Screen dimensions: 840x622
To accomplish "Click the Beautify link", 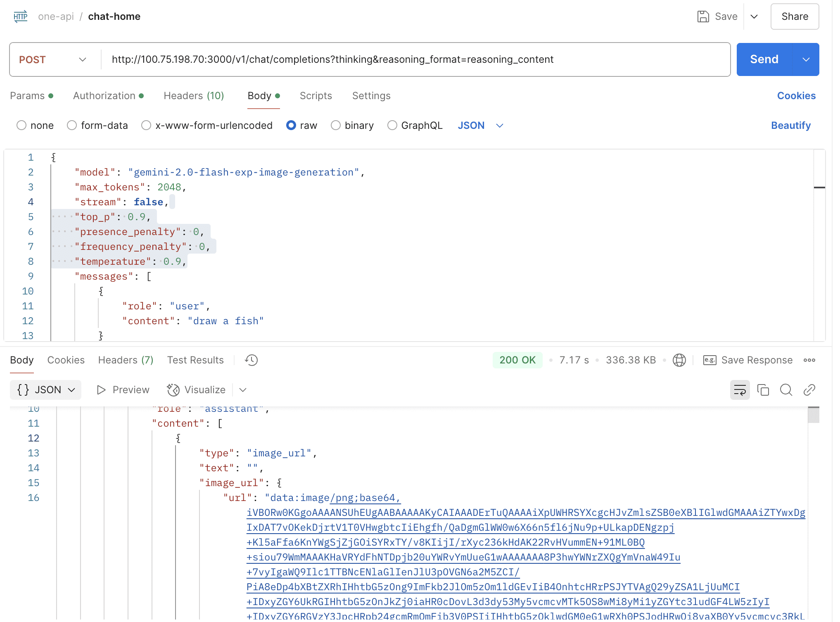I will coord(790,125).
